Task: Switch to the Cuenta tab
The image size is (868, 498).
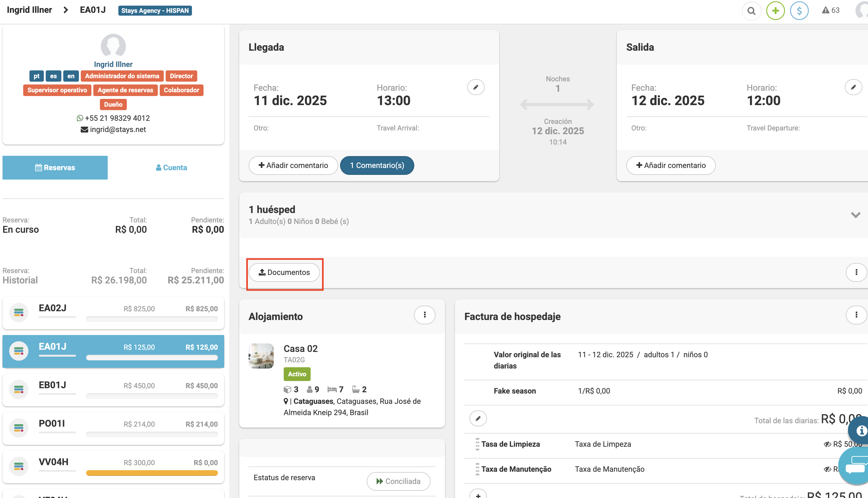Action: tap(172, 168)
